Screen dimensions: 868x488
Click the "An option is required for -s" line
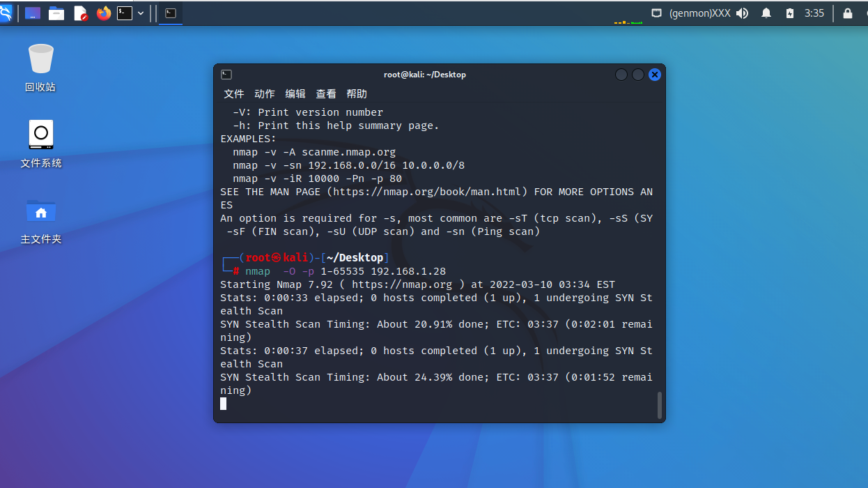click(437, 218)
